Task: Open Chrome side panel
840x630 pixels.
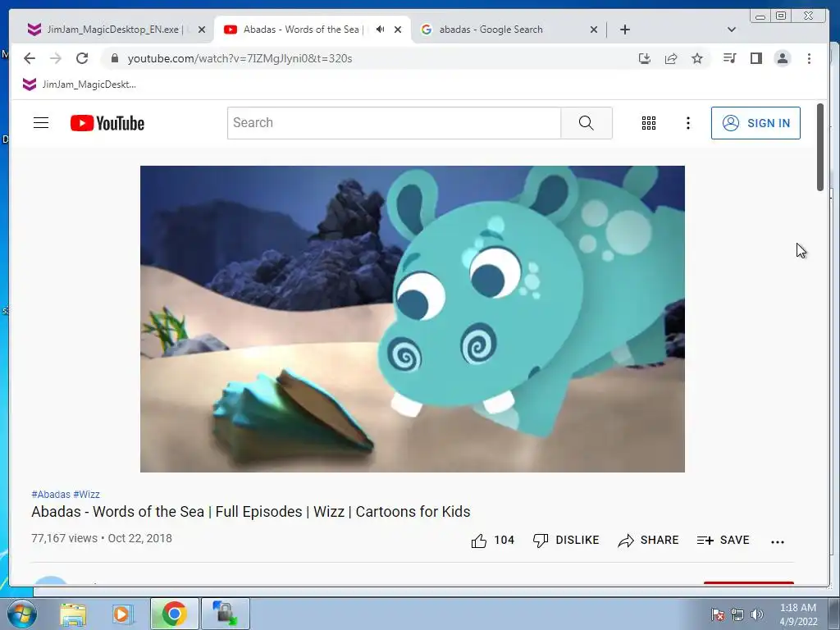Action: click(x=756, y=58)
